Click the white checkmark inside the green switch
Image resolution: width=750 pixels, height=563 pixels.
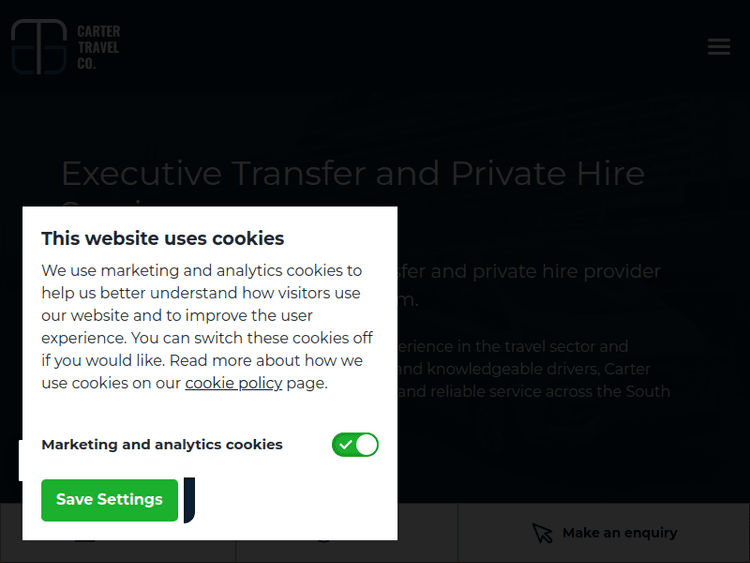click(x=346, y=445)
